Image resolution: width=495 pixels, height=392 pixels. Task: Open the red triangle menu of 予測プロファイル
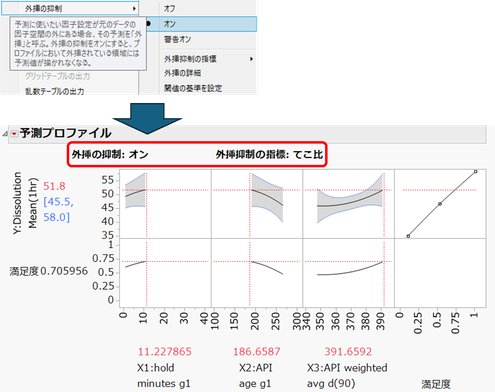coord(14,134)
